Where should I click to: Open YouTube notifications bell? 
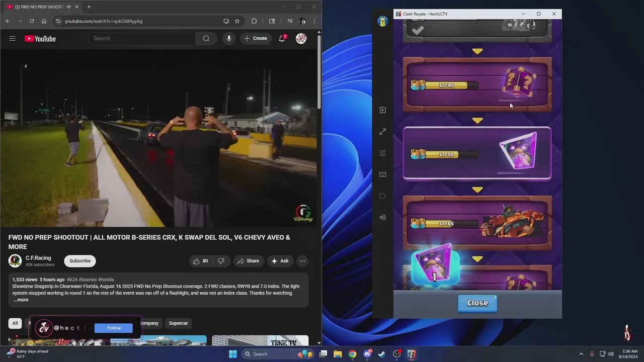tap(282, 39)
